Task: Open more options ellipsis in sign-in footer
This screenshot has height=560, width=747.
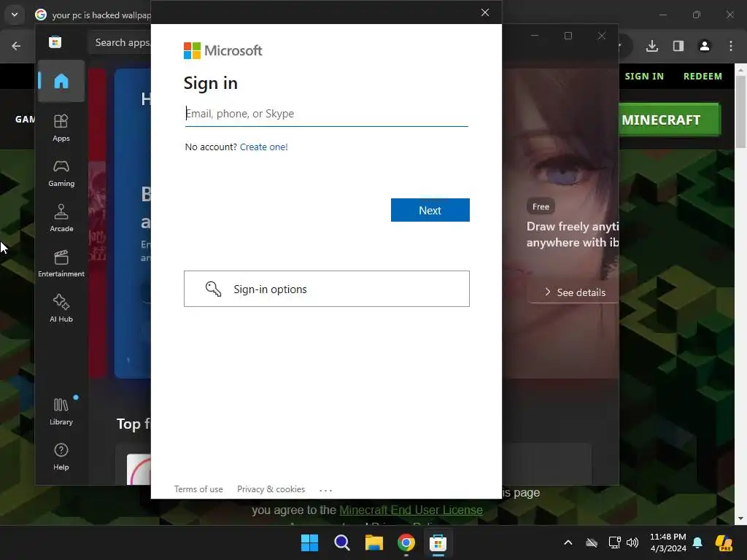Action: click(x=325, y=489)
